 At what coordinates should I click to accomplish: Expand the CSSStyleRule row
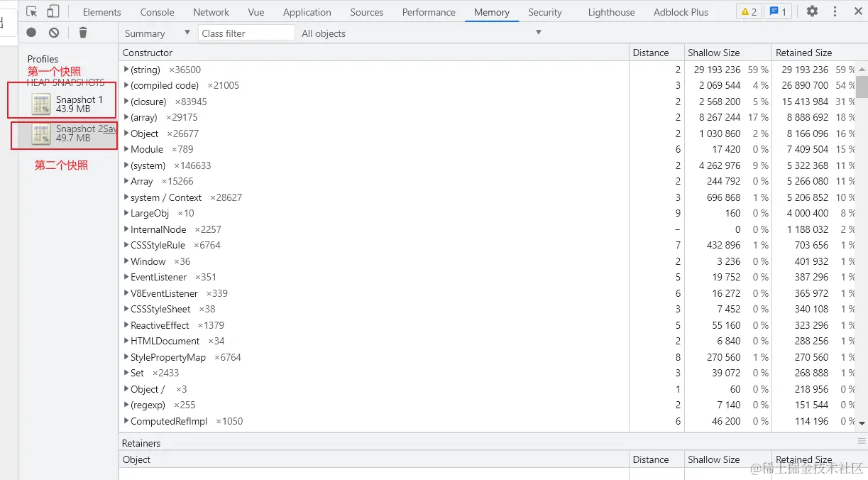tap(126, 245)
